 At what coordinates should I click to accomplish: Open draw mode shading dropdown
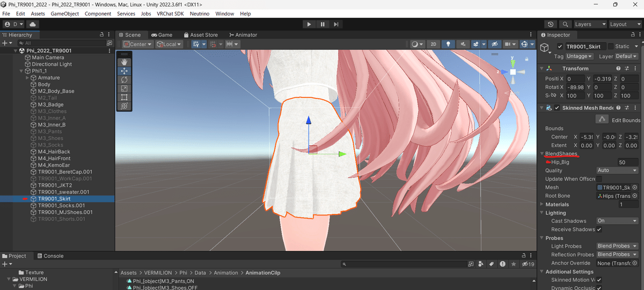pos(418,44)
